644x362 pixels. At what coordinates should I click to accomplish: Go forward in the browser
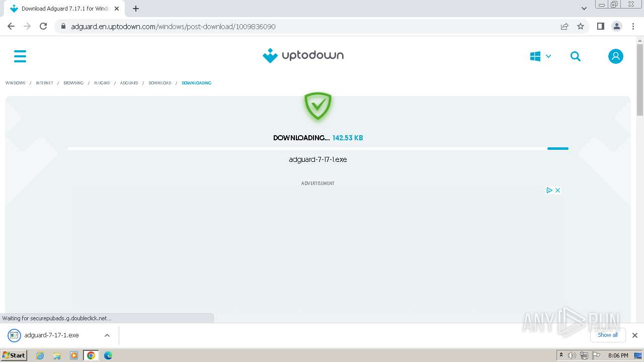coord(27,26)
